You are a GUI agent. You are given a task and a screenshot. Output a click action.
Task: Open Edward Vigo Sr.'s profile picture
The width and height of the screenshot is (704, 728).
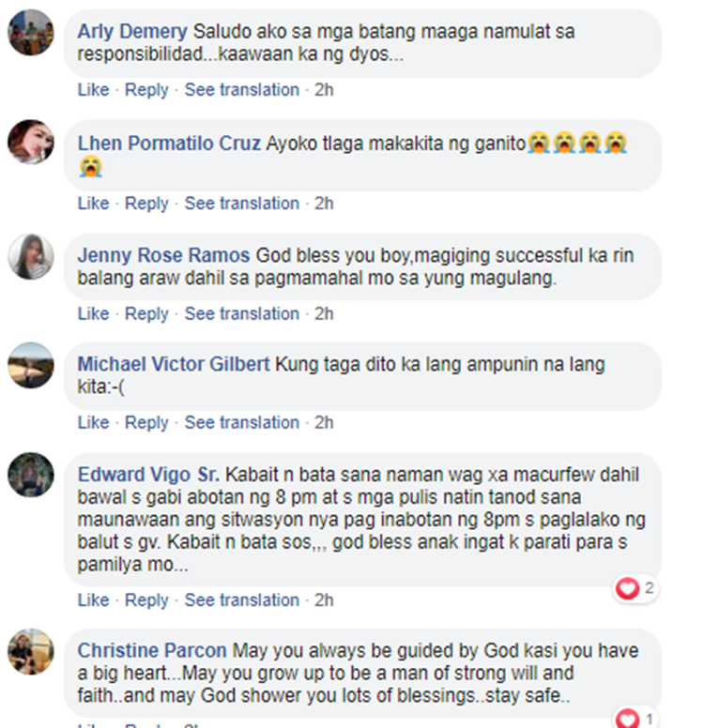click(x=31, y=475)
